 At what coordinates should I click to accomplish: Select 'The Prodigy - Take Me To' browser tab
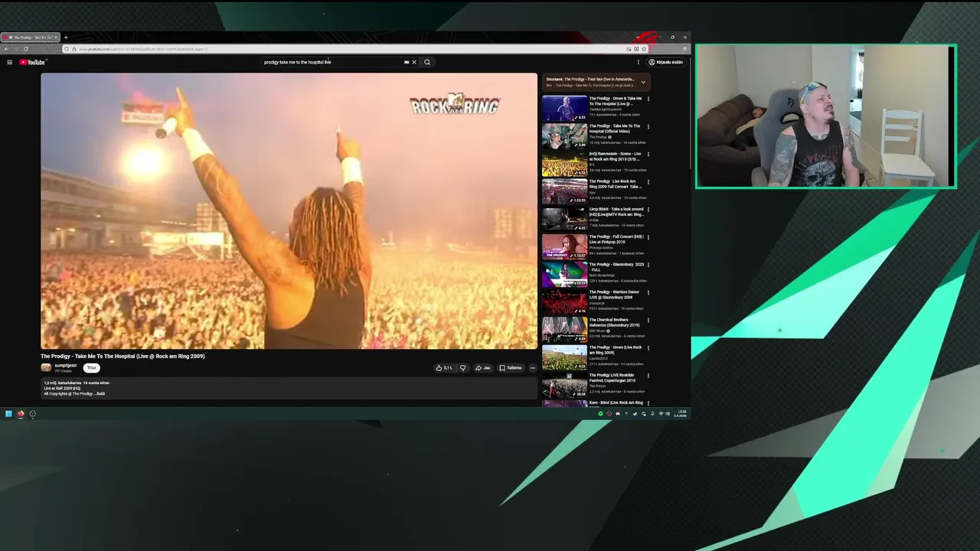click(31, 37)
